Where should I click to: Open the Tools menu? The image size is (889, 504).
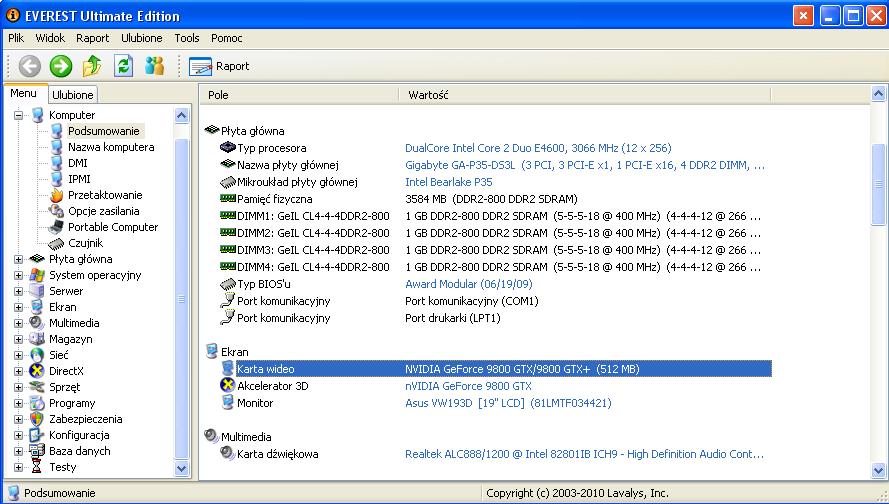tap(187, 38)
